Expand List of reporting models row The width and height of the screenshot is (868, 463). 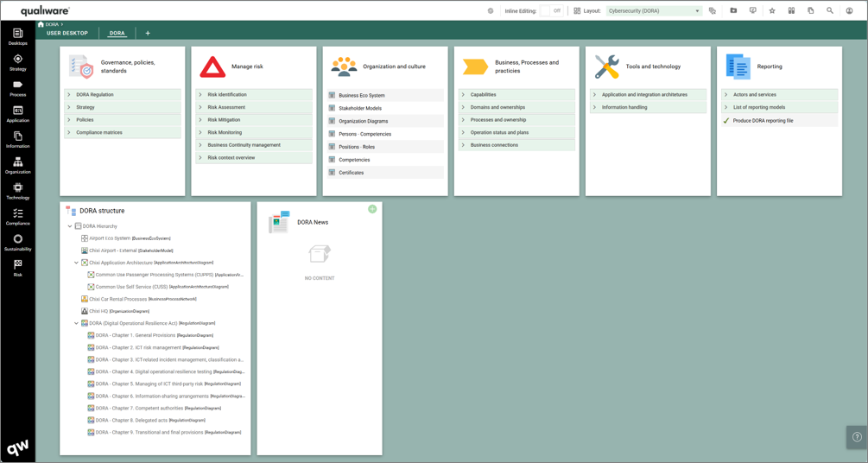tap(779, 107)
